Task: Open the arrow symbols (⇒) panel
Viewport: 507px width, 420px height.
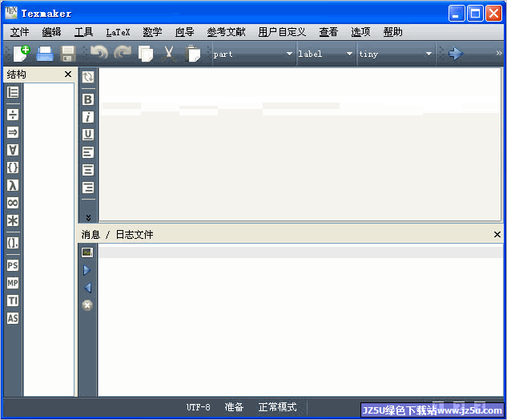Action: tap(13, 132)
